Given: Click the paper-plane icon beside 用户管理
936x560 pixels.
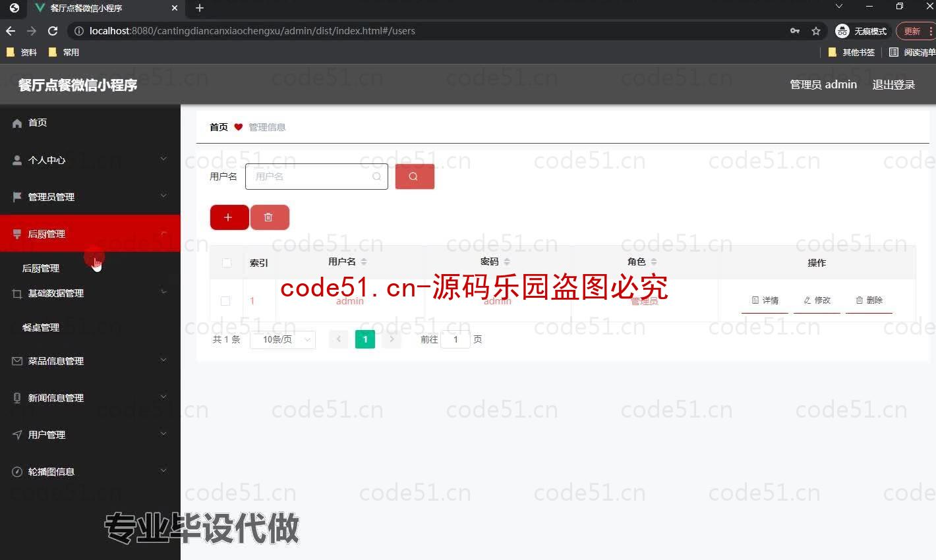Looking at the screenshot, I should point(17,435).
